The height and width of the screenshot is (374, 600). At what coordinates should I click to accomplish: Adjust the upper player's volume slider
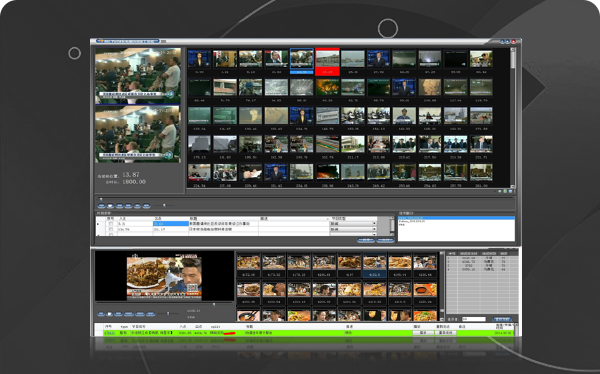click(164, 206)
